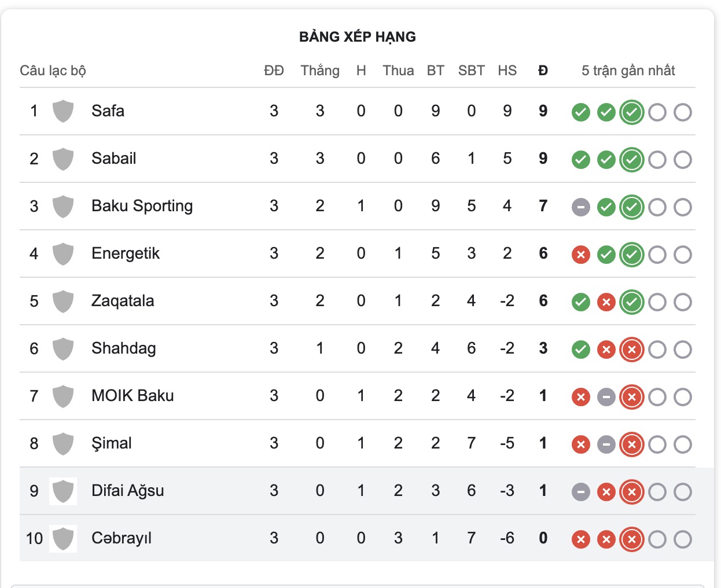Click the Şimal club name
The image size is (721, 588).
coord(112,443)
